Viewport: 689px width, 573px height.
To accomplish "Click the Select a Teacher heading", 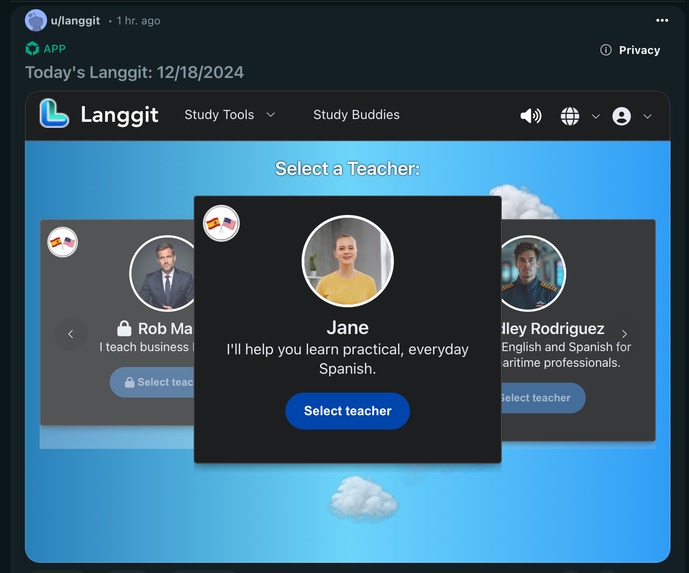I will pos(348,168).
